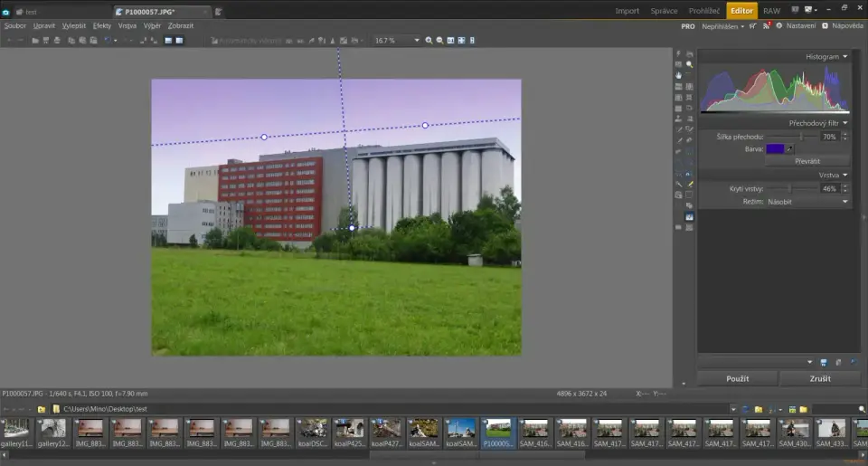Open the Efekty menu
This screenshot has width=868, height=466.
click(102, 25)
